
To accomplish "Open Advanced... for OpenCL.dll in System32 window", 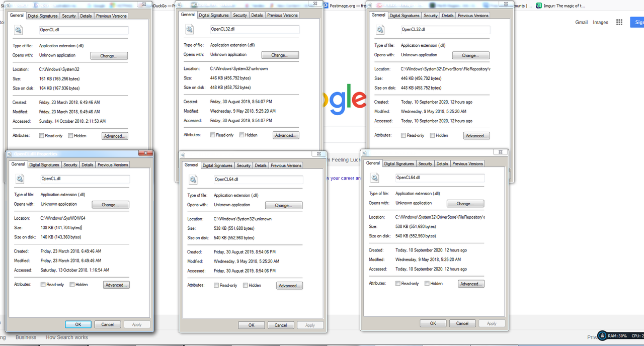I will click(x=115, y=136).
